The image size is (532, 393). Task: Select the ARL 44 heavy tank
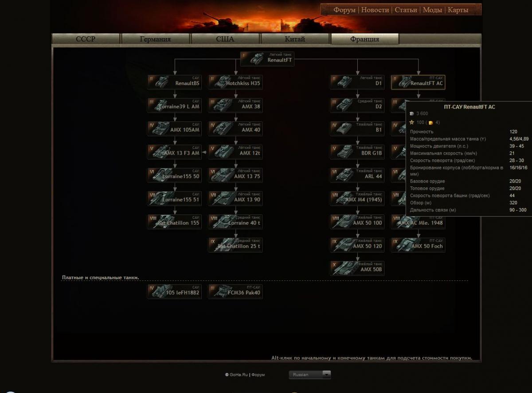(x=357, y=175)
